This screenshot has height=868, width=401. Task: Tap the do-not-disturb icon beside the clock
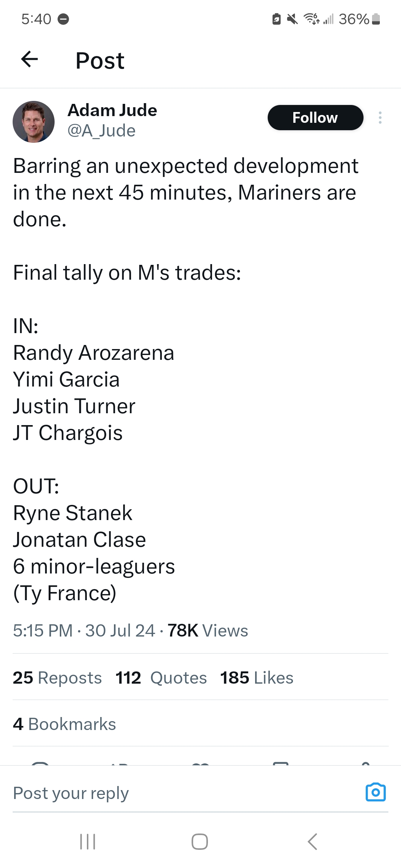click(x=63, y=19)
